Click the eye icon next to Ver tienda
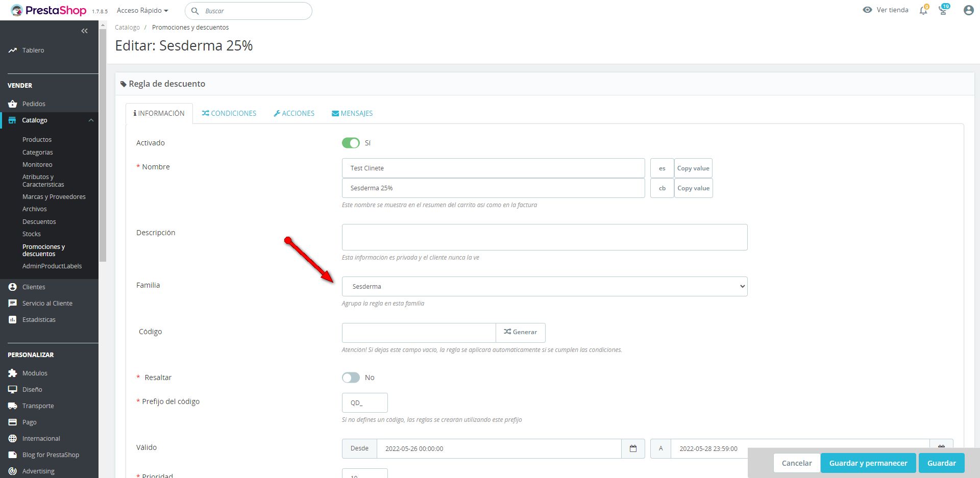 coord(867,10)
